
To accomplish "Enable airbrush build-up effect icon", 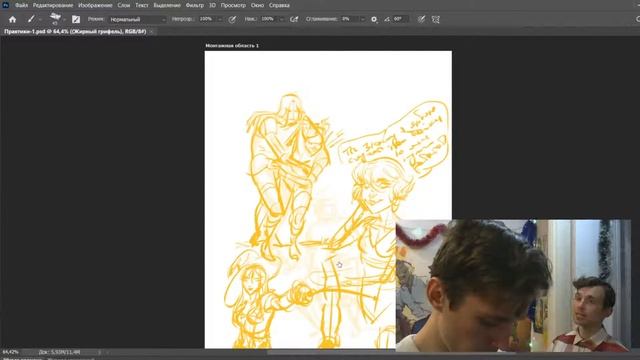I will click(294, 19).
